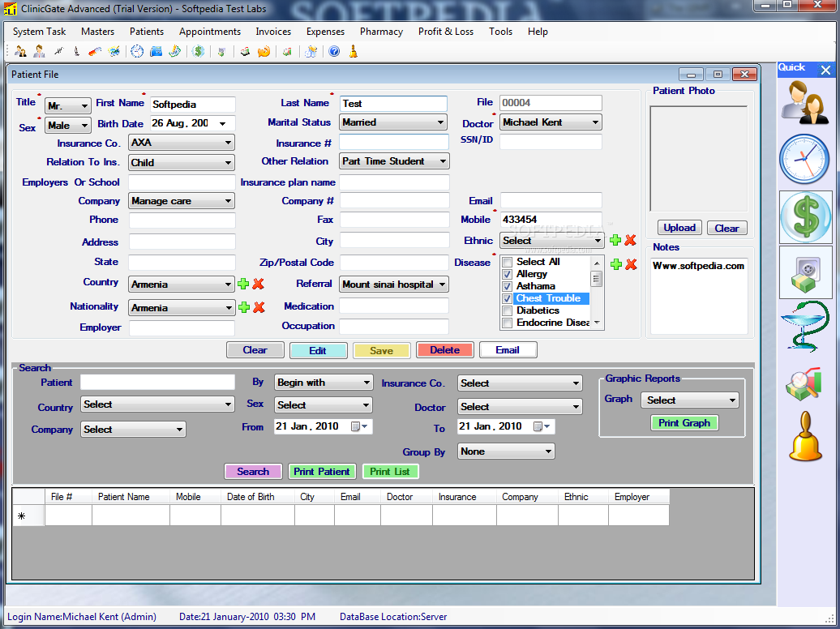Tick the Select All disease checkbox

[507, 262]
